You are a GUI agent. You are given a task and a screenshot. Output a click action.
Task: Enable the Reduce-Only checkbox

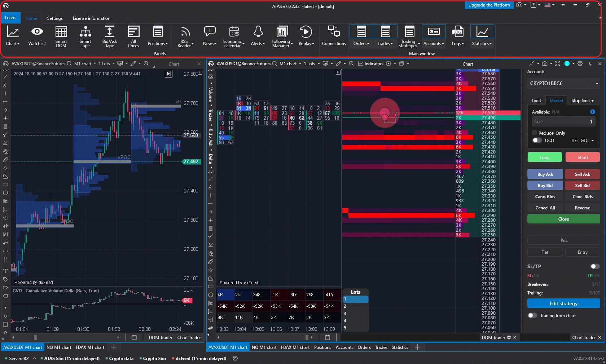(x=535, y=133)
